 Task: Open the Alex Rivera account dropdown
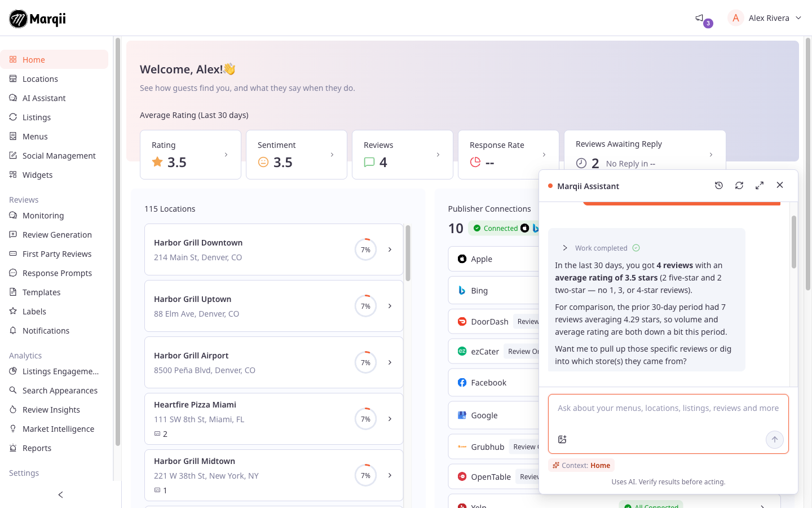765,18
